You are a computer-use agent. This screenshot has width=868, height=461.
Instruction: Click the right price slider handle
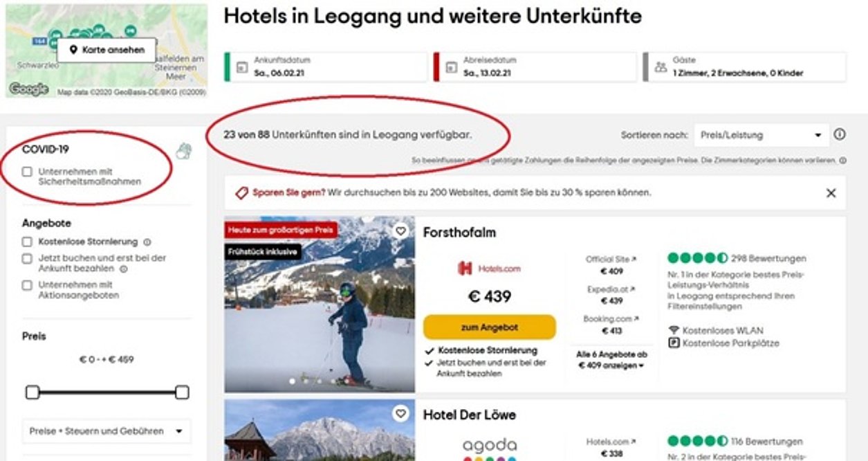coord(182,392)
